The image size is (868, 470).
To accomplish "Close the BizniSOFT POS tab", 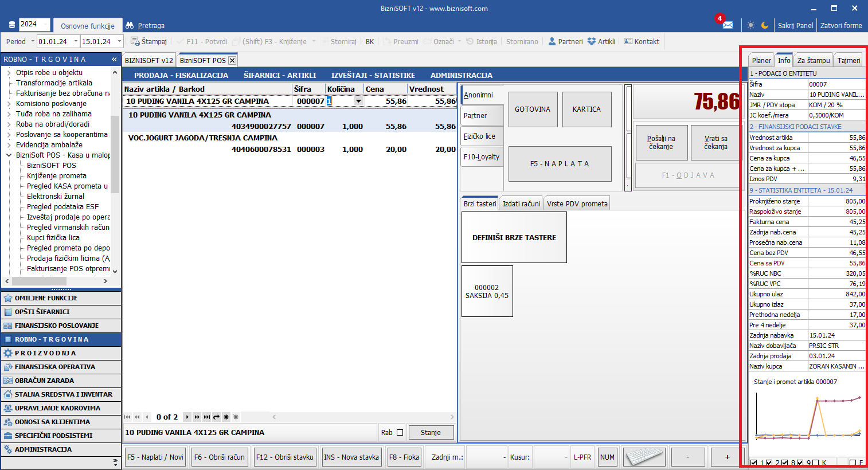I will [x=232, y=60].
